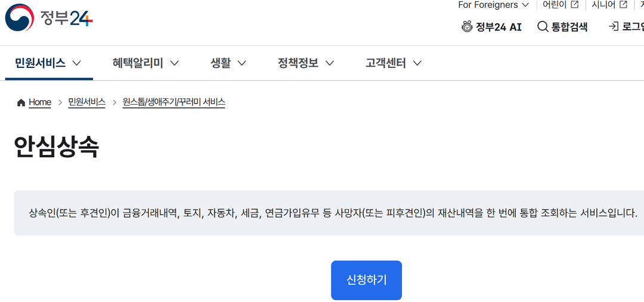Click the 정부24 taegeuk logo emblem
The height and width of the screenshot is (302, 644).
point(20,18)
